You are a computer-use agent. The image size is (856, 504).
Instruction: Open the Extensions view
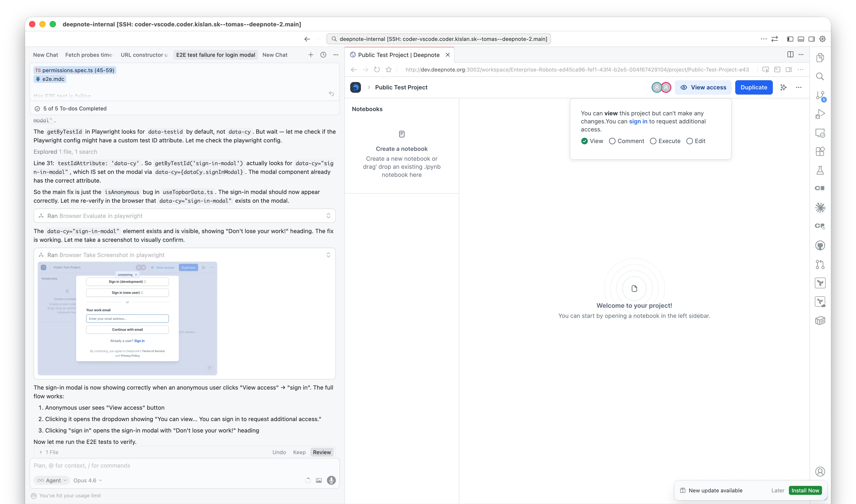click(x=821, y=152)
